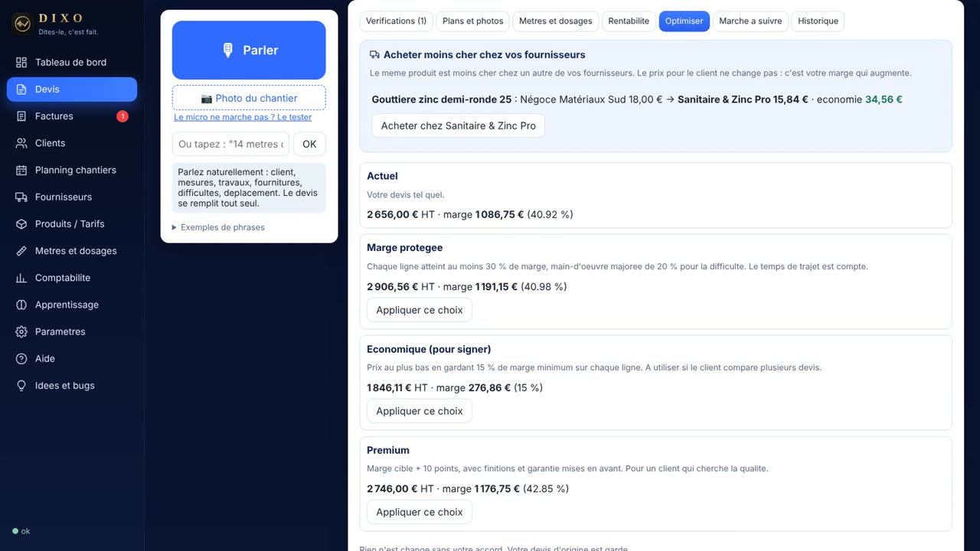
Task: Click the Planning chantiers calendar icon
Action: (x=21, y=170)
